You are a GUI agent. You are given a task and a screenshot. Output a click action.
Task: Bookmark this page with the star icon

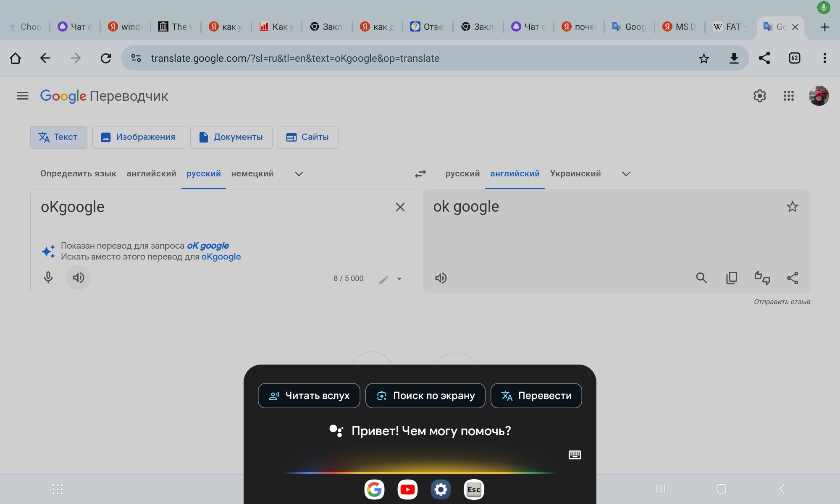pyautogui.click(x=704, y=58)
